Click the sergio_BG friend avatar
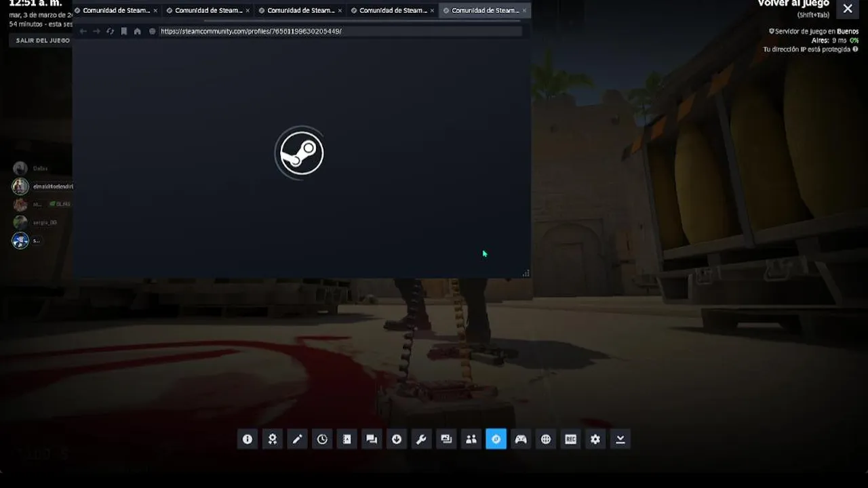Image resolution: width=868 pixels, height=488 pixels. point(20,222)
